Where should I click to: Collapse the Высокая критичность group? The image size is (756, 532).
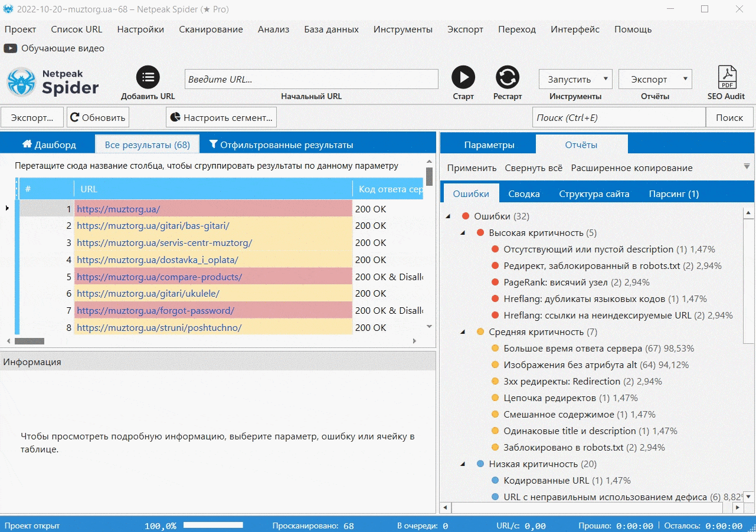point(463,233)
